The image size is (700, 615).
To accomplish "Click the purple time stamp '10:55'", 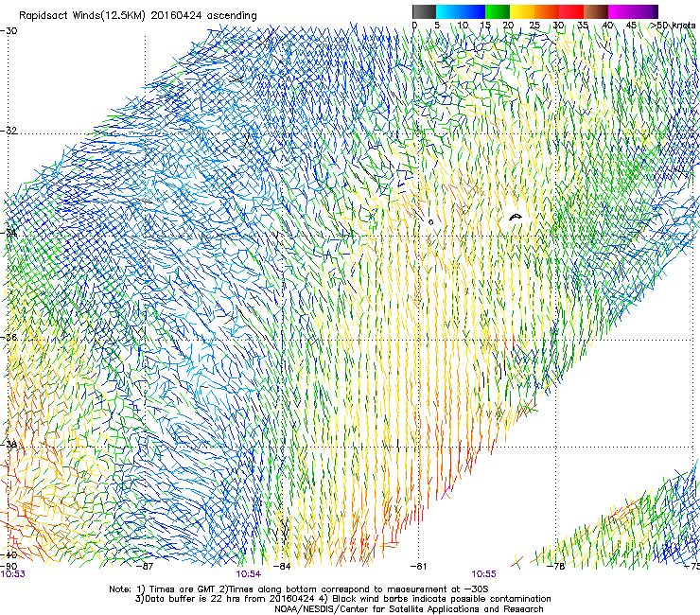I will click(484, 574).
